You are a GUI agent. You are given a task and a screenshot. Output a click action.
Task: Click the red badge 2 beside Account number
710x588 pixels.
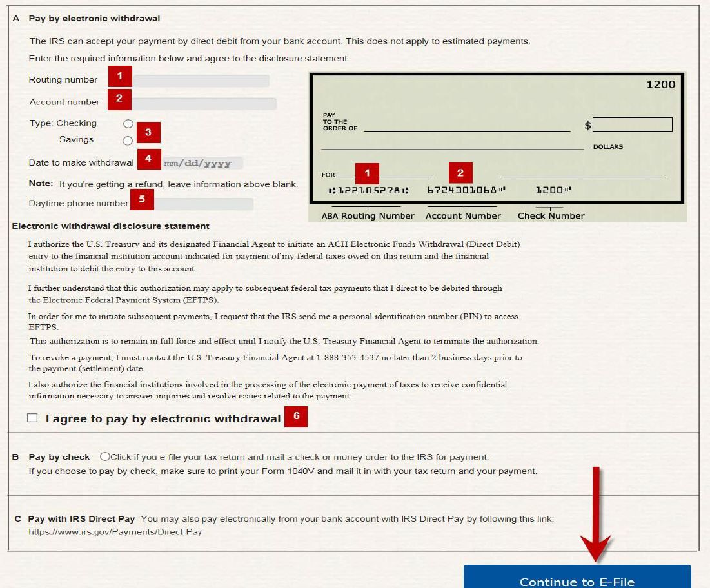tap(120, 99)
